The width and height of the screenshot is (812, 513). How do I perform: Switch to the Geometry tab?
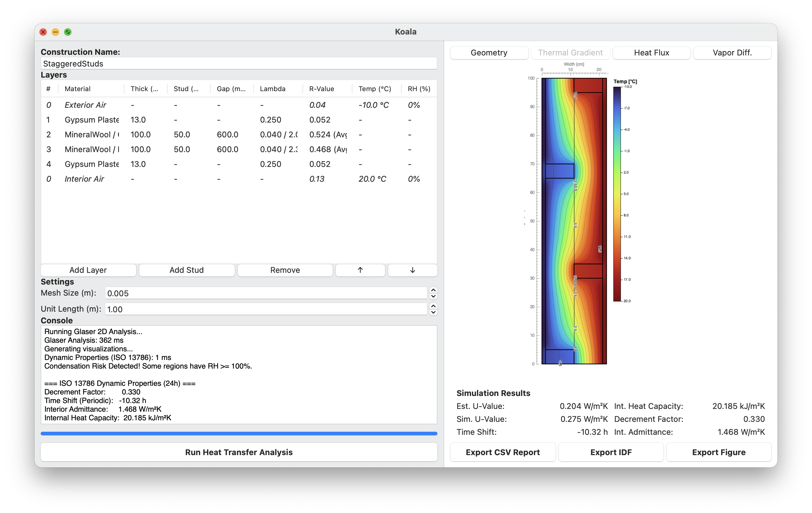pyautogui.click(x=489, y=53)
